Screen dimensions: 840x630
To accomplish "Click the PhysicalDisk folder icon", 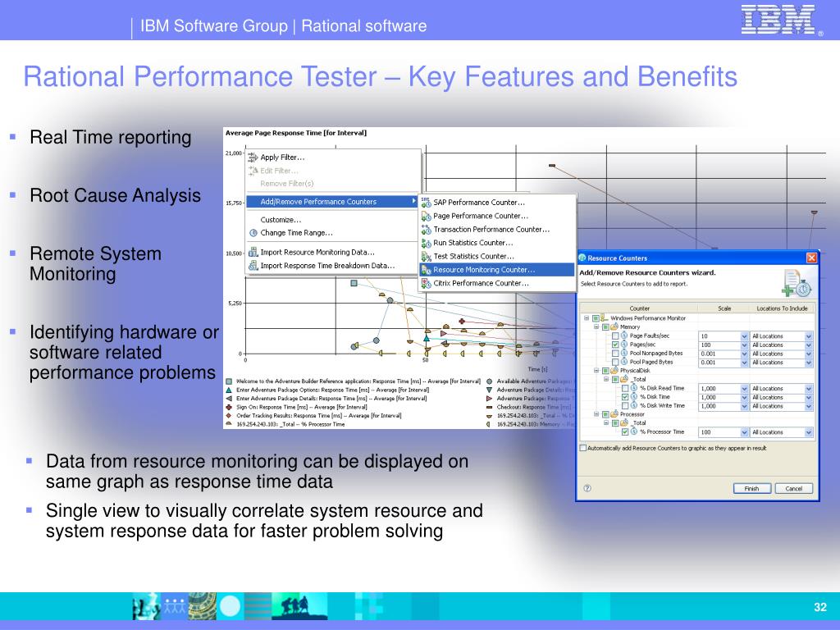I will (x=614, y=370).
